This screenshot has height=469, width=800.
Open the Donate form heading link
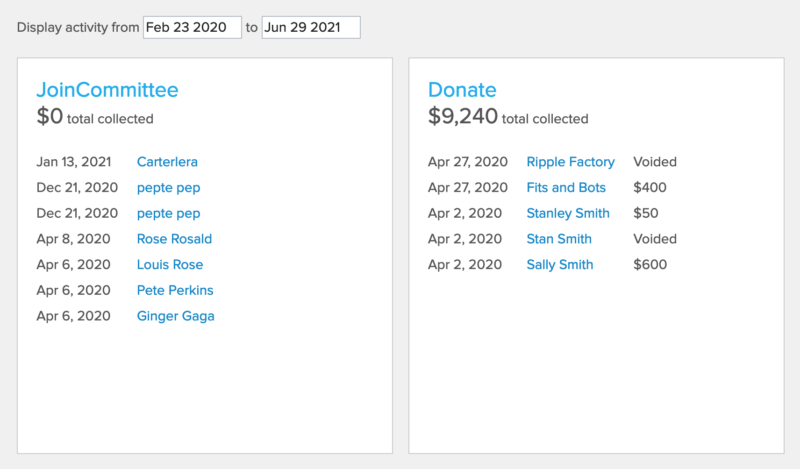462,90
